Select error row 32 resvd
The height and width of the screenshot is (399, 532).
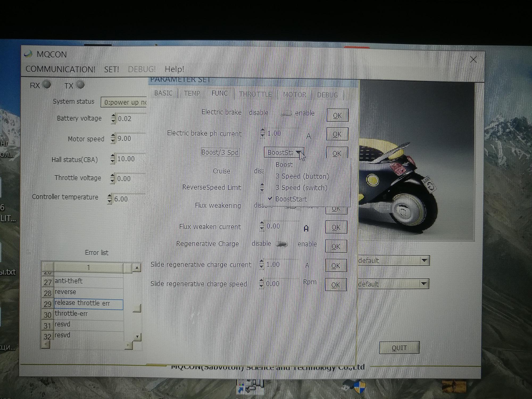pyautogui.click(x=89, y=335)
